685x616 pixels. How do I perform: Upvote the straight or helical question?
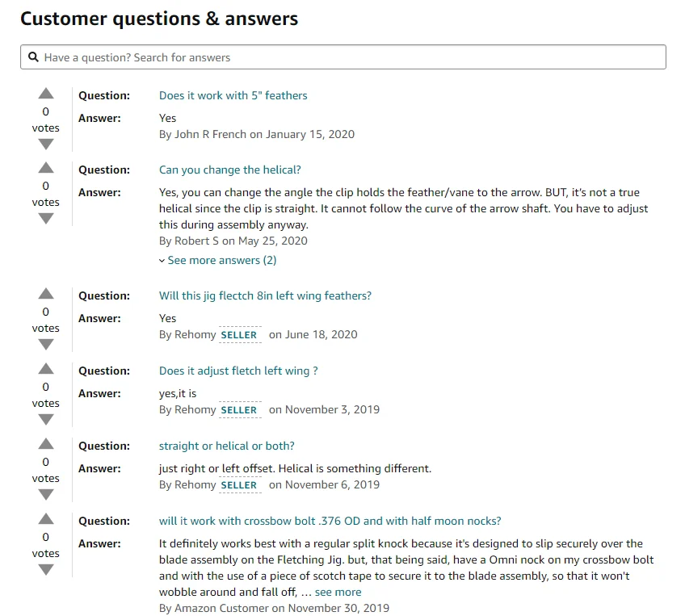[46, 444]
